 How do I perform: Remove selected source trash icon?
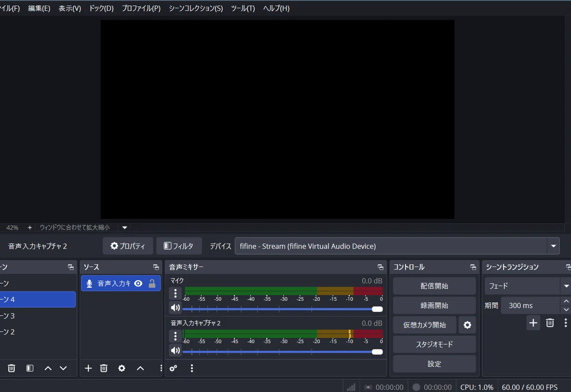(104, 368)
